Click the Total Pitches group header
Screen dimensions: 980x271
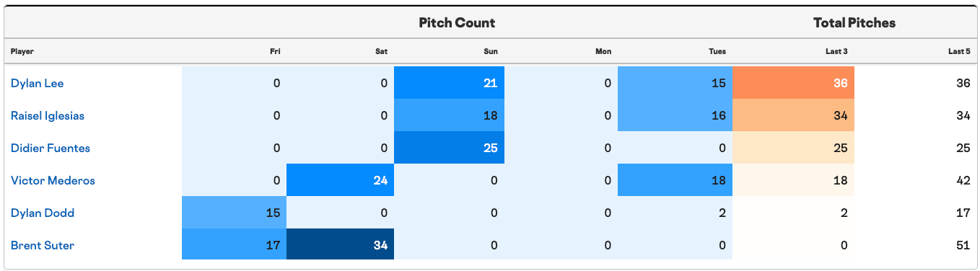pos(854,23)
